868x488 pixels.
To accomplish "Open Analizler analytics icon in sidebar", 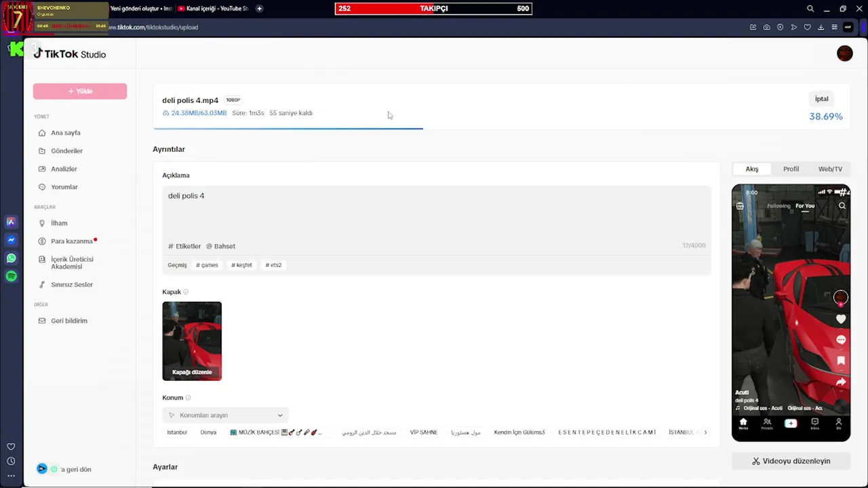I will pyautogui.click(x=42, y=169).
